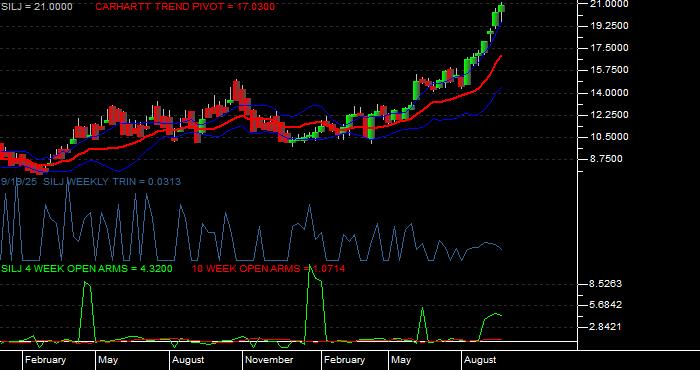Click the 19.2500 price axis value
This screenshot has height=370, width=700.
(x=609, y=26)
